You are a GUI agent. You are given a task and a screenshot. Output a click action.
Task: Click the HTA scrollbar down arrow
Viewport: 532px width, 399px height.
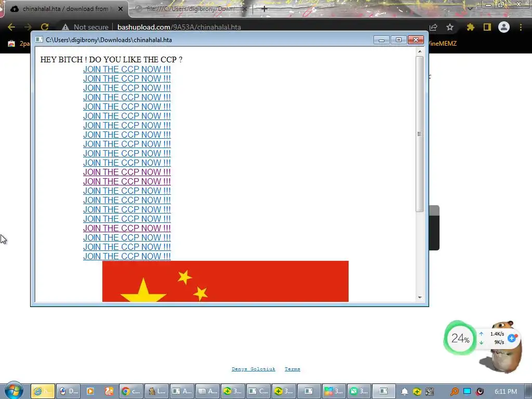(x=420, y=298)
